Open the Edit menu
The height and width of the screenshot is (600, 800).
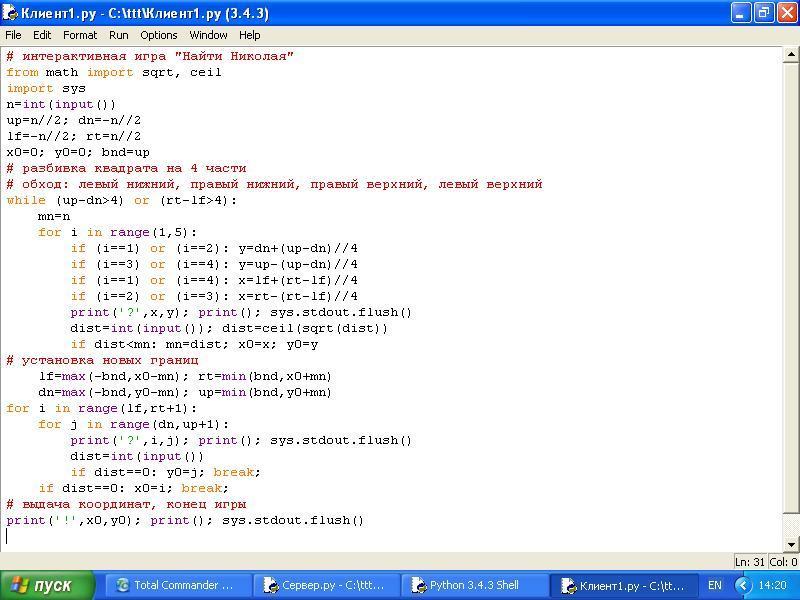[42, 35]
